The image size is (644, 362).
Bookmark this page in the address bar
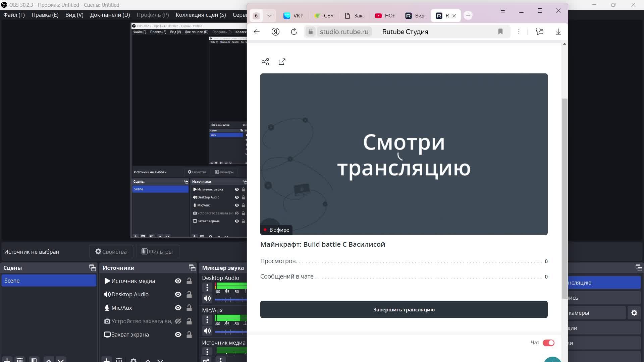500,32
